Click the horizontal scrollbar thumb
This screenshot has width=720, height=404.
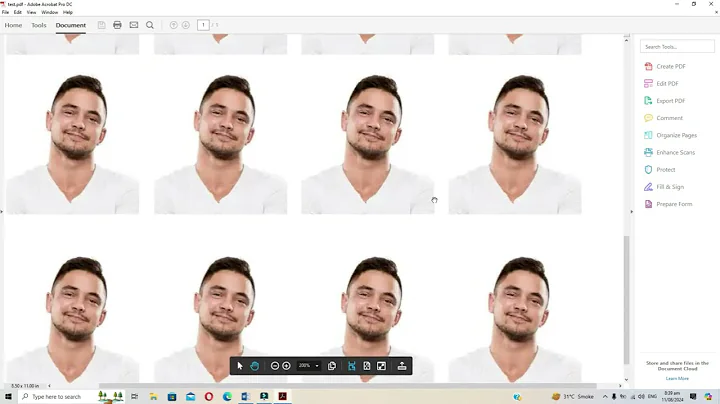pos(348,386)
